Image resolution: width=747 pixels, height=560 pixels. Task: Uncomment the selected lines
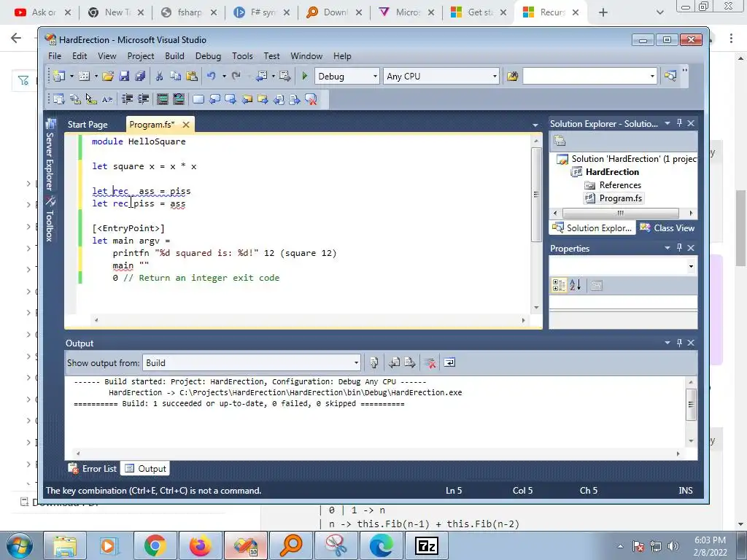click(x=179, y=99)
